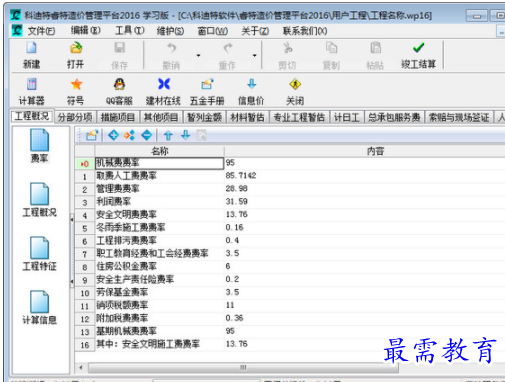The height and width of the screenshot is (382, 505).
Task: Open the 窗口(W) menu
Action: (x=213, y=31)
